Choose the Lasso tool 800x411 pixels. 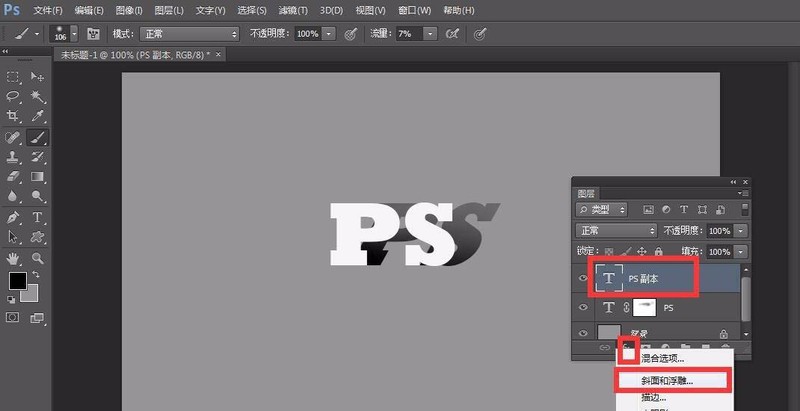point(14,97)
